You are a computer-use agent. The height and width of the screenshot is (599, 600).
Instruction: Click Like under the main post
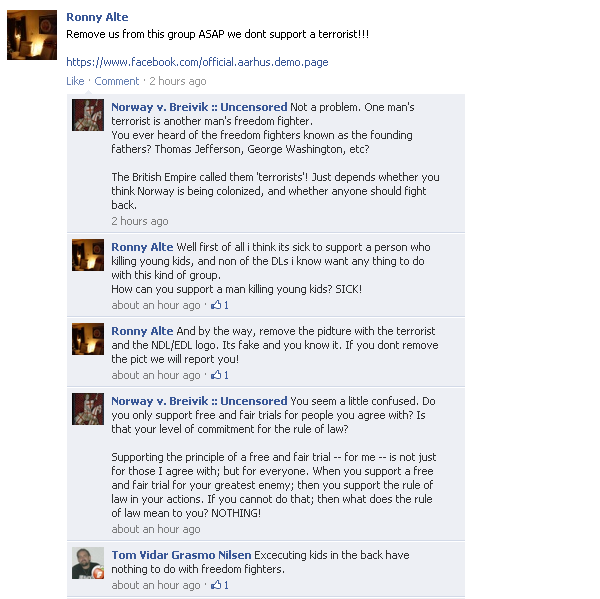(x=75, y=81)
